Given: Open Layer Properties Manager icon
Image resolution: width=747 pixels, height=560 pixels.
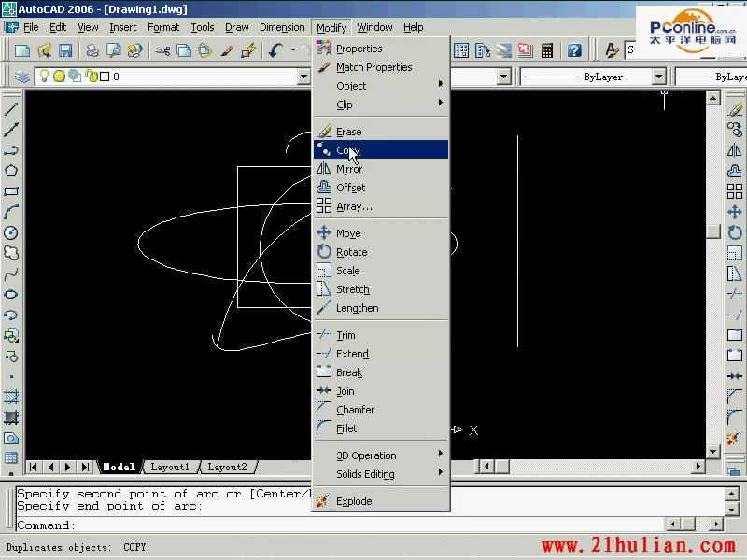Looking at the screenshot, I should (x=21, y=77).
